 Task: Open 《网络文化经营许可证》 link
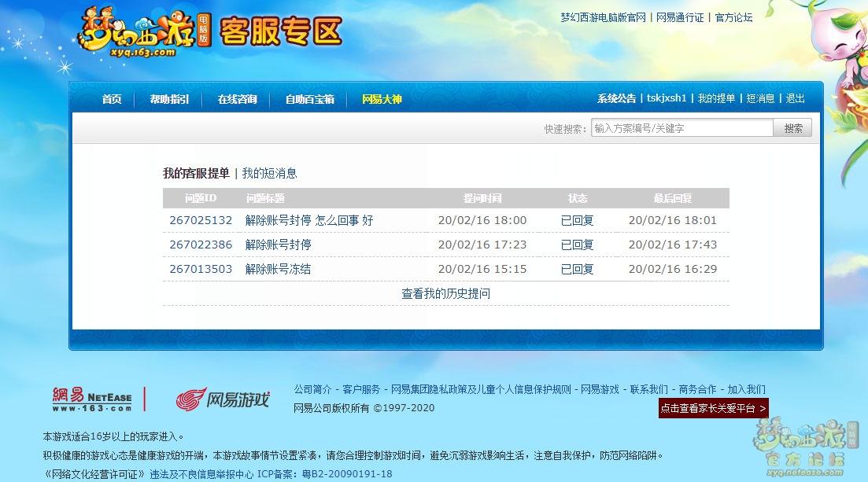click(94, 474)
